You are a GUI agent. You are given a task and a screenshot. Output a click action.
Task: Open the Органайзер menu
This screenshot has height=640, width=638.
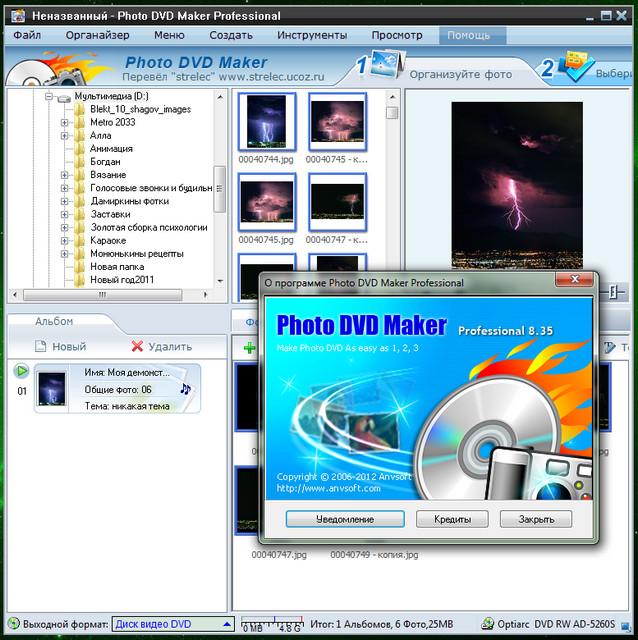[98, 35]
